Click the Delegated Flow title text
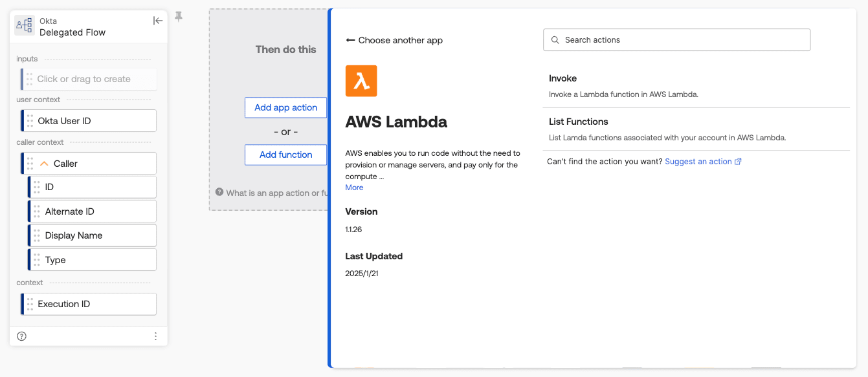The image size is (868, 377). tap(72, 32)
